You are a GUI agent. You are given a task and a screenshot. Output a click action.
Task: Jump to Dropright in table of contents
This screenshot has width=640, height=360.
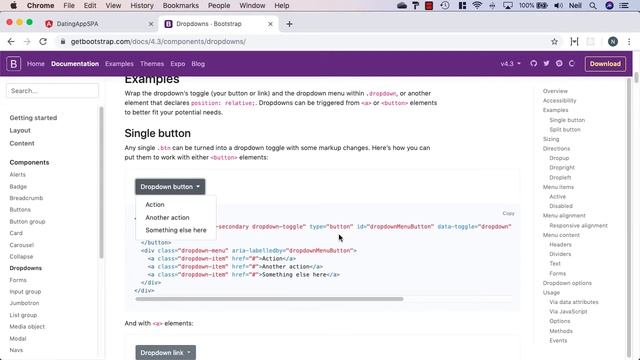click(x=562, y=167)
